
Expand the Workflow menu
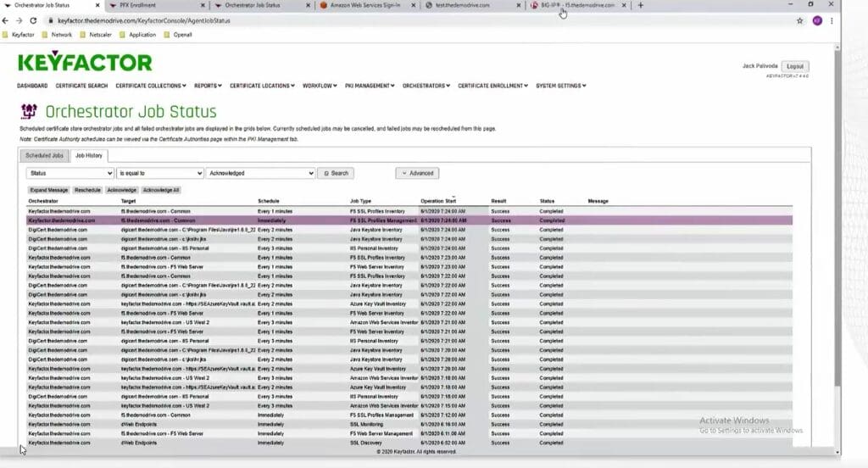[320, 86]
